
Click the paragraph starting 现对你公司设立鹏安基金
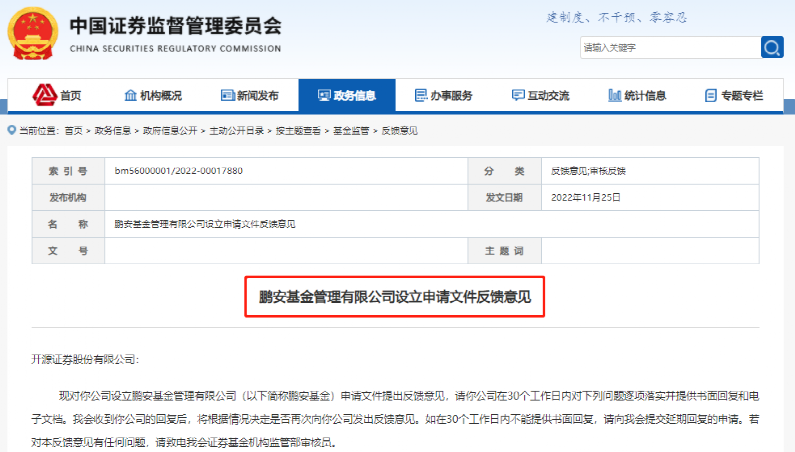[395, 419]
